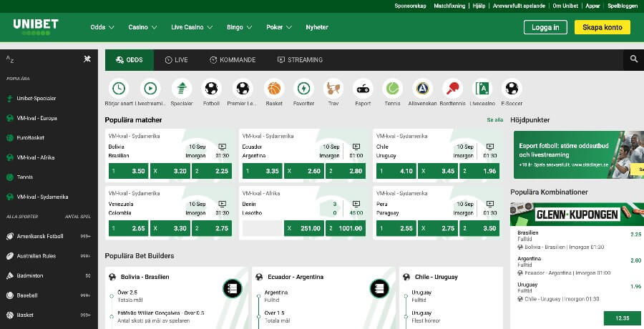Open VM-kval - Europa in the sidebar
The image size is (644, 329).
coord(49,118)
